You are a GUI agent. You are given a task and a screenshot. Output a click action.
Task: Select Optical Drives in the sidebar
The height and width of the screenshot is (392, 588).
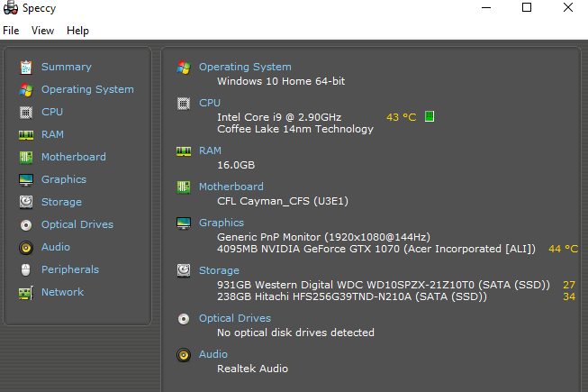pos(77,224)
